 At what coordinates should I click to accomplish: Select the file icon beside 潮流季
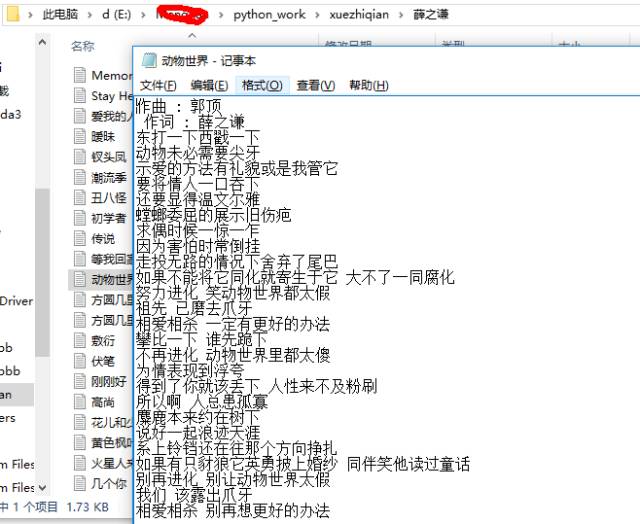tap(80, 177)
